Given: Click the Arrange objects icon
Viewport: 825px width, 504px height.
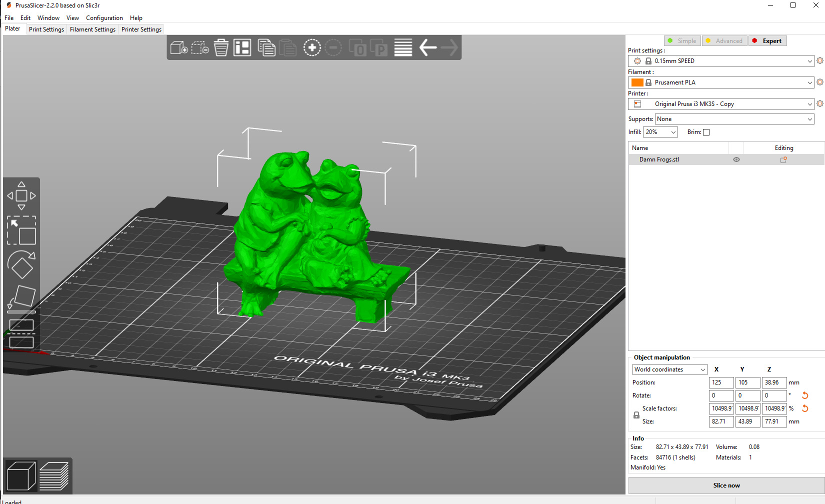Looking at the screenshot, I should click(242, 48).
